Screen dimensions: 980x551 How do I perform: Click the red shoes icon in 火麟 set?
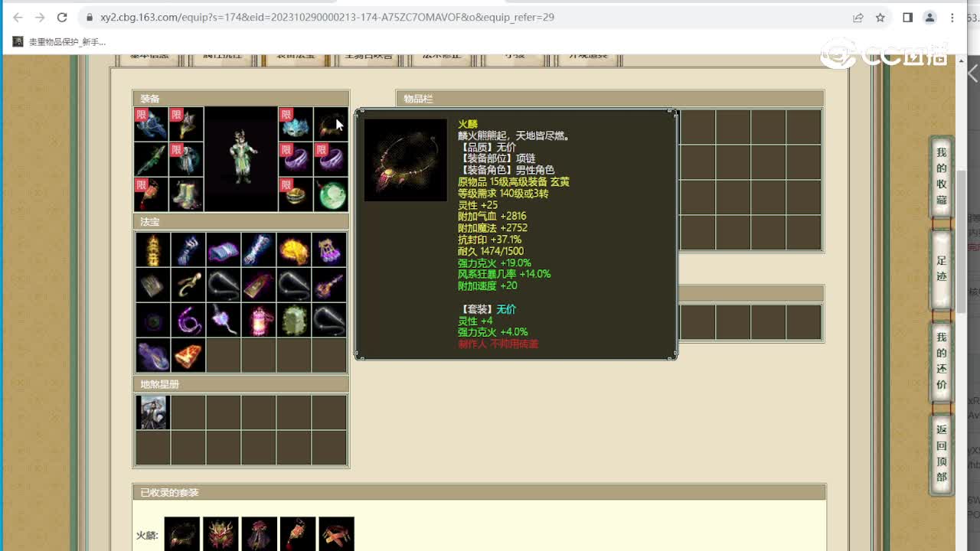pyautogui.click(x=336, y=534)
